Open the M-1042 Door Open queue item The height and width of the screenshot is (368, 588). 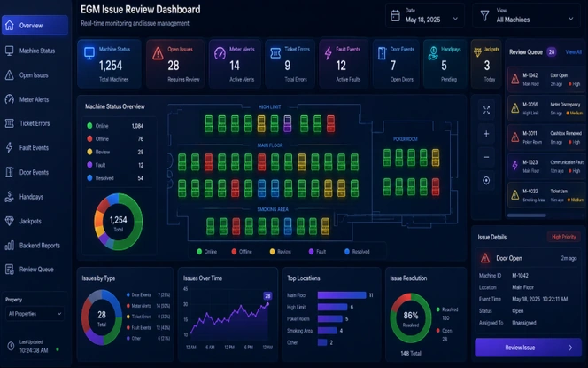(x=546, y=79)
